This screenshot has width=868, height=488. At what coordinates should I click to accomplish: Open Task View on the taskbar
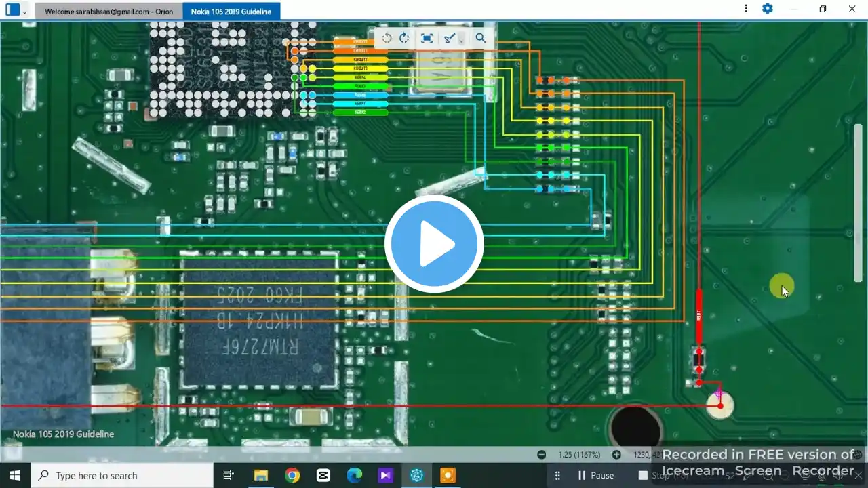coord(229,476)
